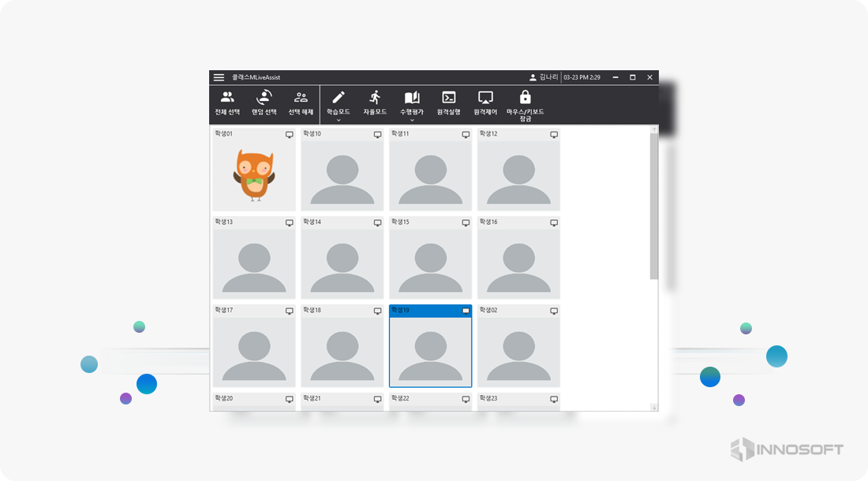Screen dimensions: 868x481
Task: Click the 학생20 name label
Action: [x=223, y=398]
